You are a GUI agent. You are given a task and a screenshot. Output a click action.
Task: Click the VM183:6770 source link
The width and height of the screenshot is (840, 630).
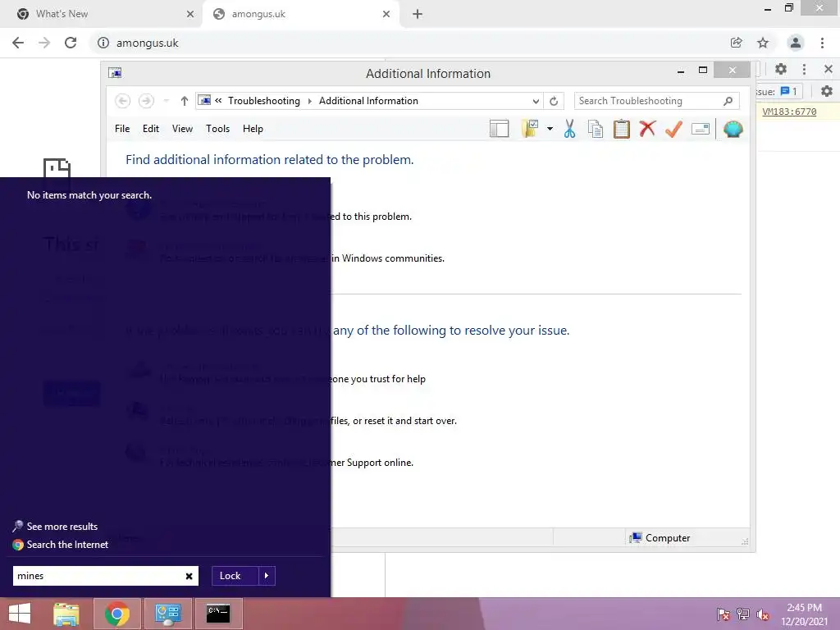(x=789, y=112)
